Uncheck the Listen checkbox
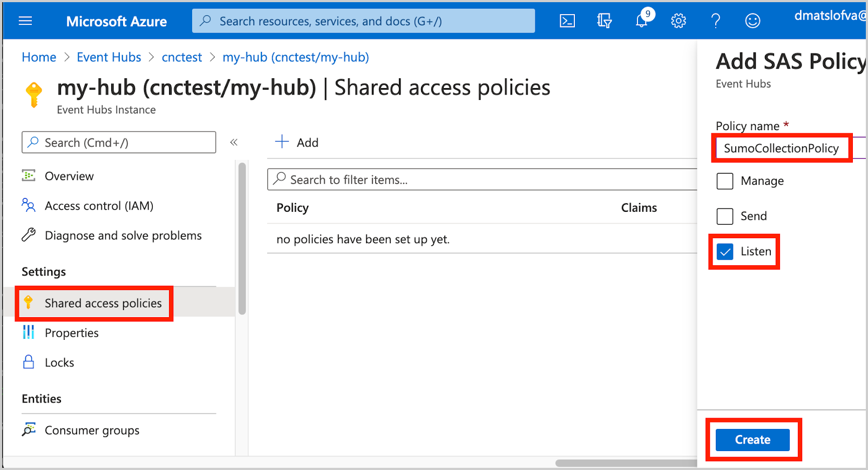The image size is (868, 470). tap(725, 252)
